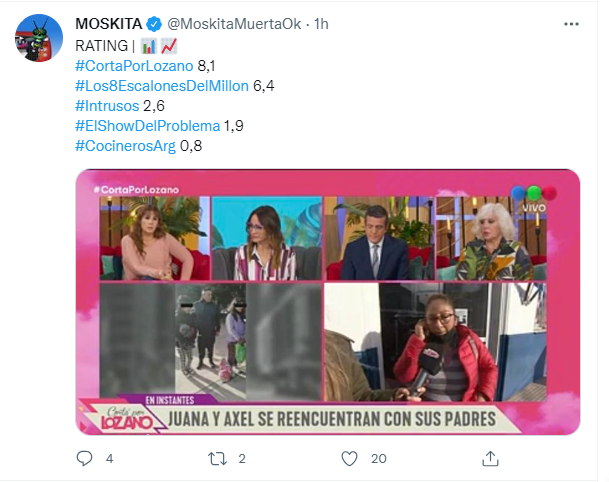This screenshot has height=482, width=609.
Task: Click the reply count showing 4
Action: (x=110, y=459)
